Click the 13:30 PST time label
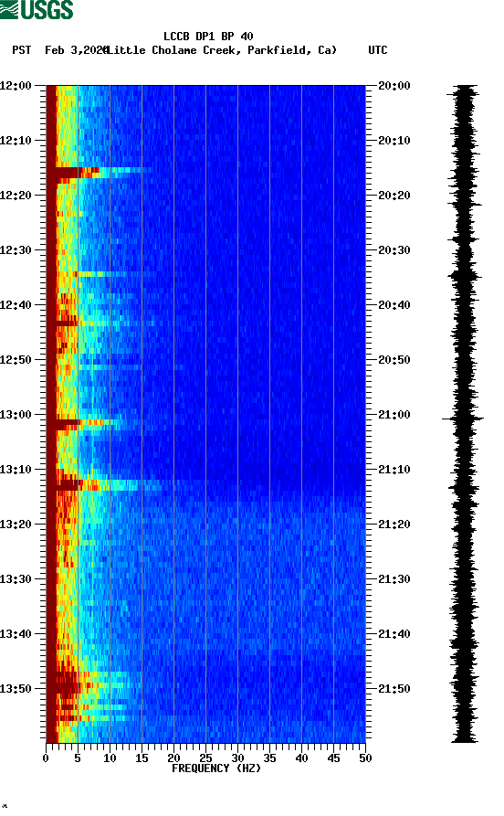Image resolution: width=504 pixels, height=816 pixels. tap(16, 579)
